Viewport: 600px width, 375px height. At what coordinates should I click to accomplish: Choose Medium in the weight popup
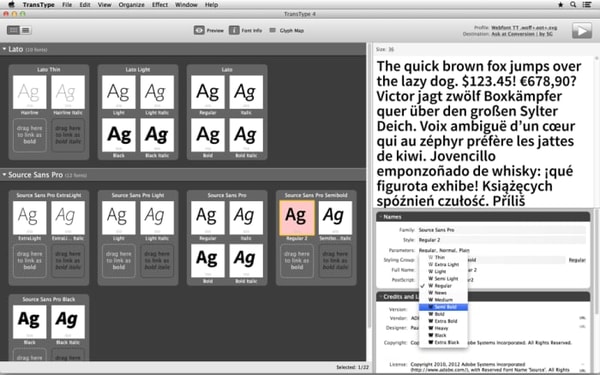click(x=443, y=300)
